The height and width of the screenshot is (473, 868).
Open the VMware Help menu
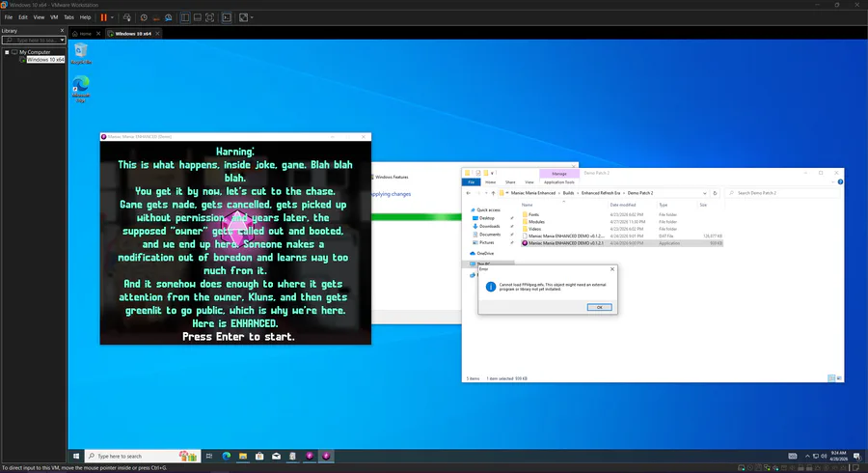[x=85, y=17]
